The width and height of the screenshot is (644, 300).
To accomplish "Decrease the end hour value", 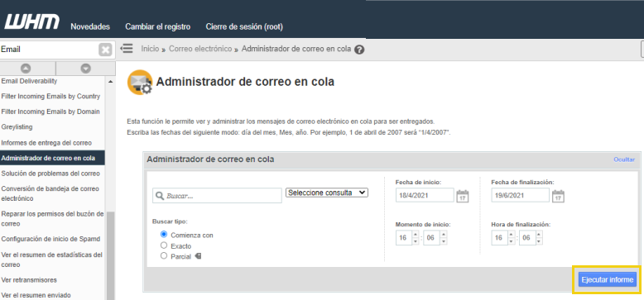I will (x=511, y=241).
